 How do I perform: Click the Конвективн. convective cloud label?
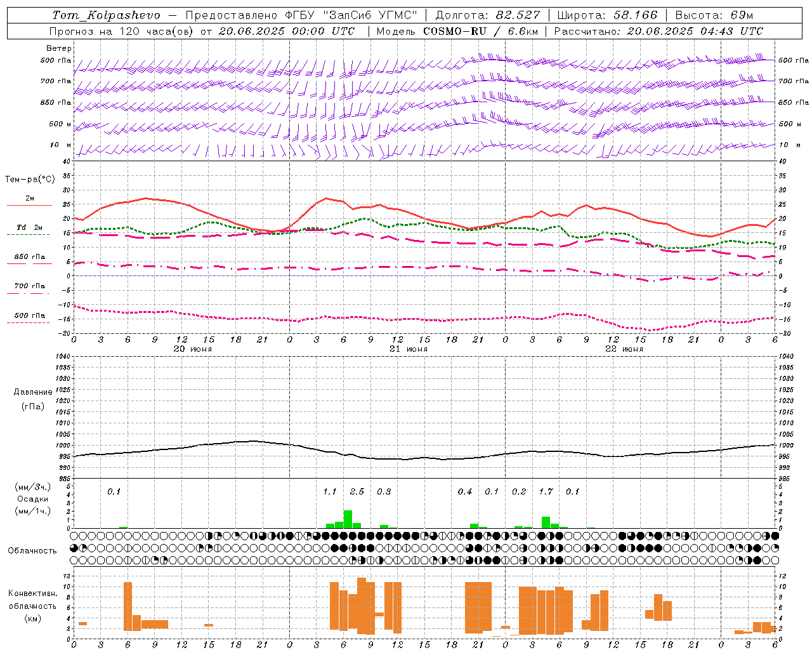tap(33, 594)
